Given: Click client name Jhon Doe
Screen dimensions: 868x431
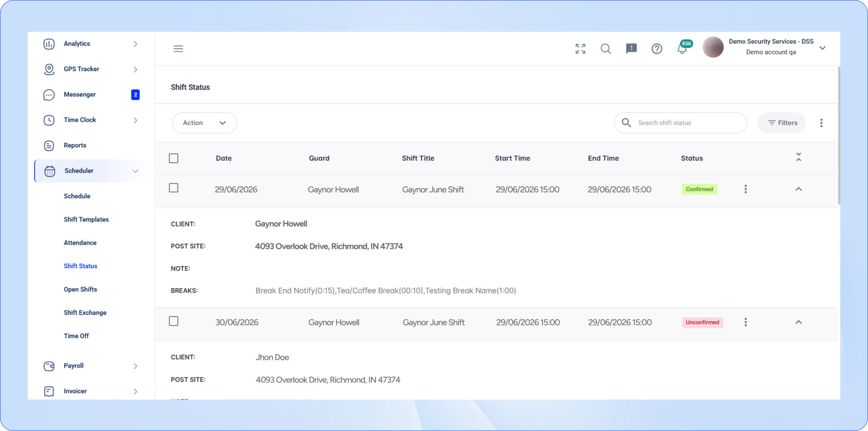Looking at the screenshot, I should tap(272, 357).
